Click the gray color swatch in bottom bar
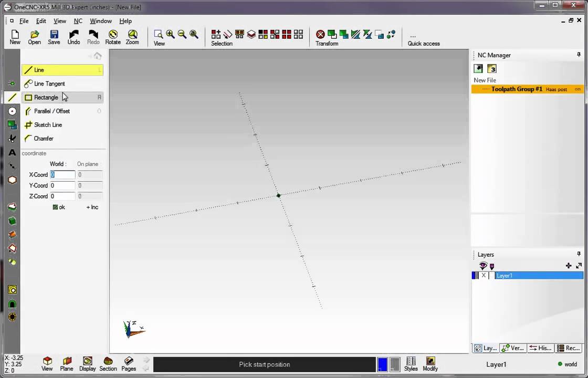Image resolution: width=588 pixels, height=378 pixels. tap(395, 364)
